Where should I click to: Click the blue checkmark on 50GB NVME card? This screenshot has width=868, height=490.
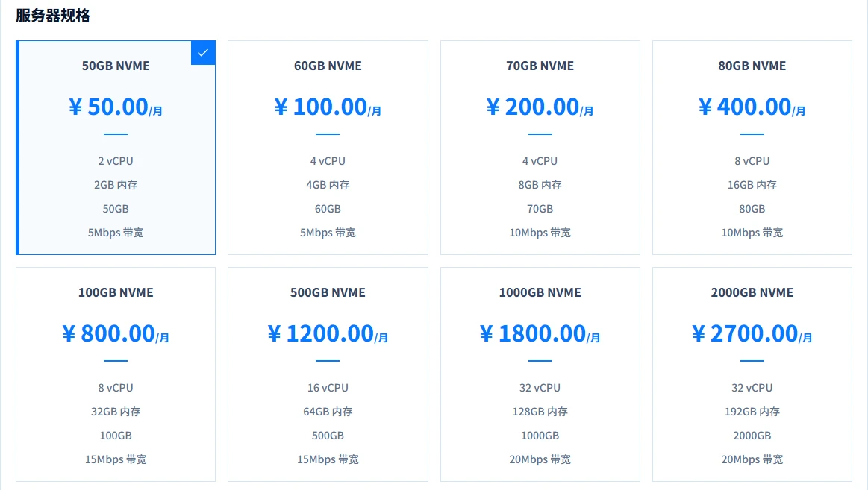pos(203,53)
